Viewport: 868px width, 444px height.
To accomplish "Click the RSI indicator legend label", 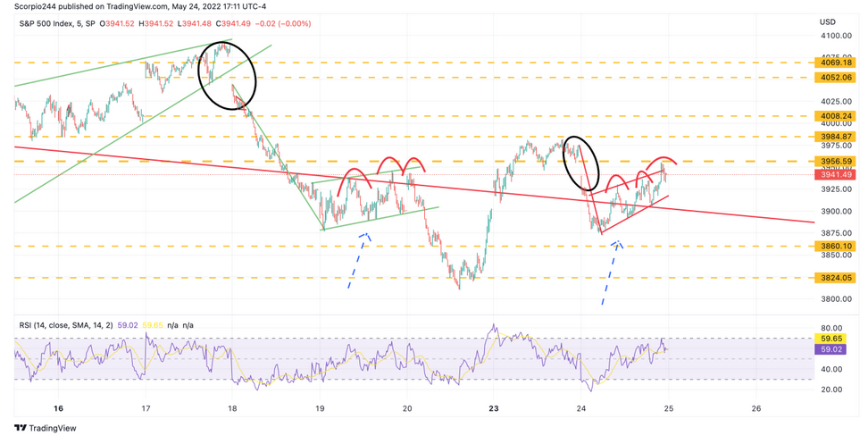I will click(x=66, y=325).
